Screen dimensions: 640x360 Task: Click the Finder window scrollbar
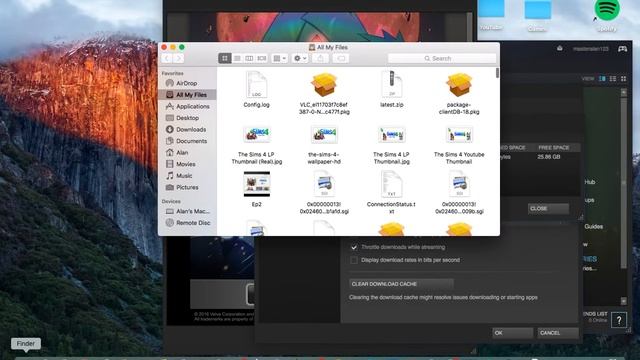click(x=497, y=73)
